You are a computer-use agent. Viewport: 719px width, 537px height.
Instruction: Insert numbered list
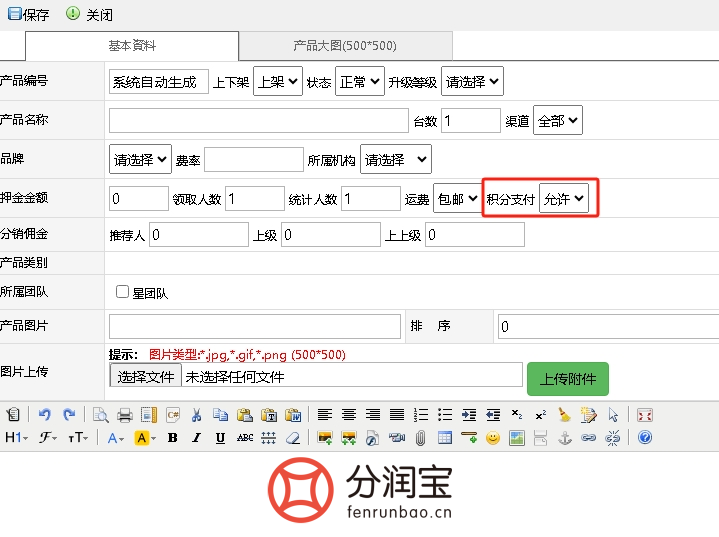[x=421, y=415]
